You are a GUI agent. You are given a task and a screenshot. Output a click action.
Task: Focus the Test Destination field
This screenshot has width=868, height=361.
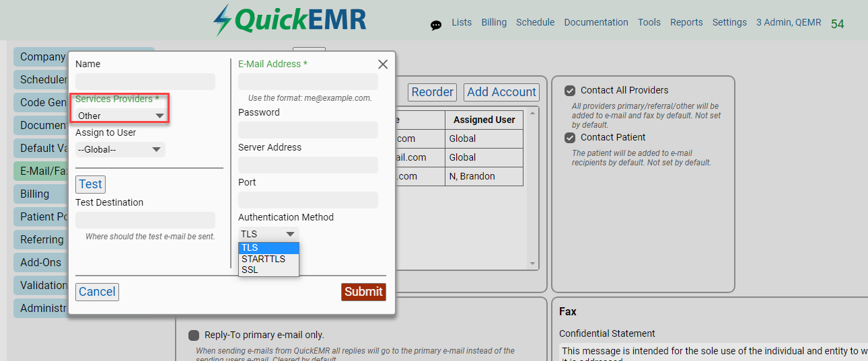(x=145, y=220)
